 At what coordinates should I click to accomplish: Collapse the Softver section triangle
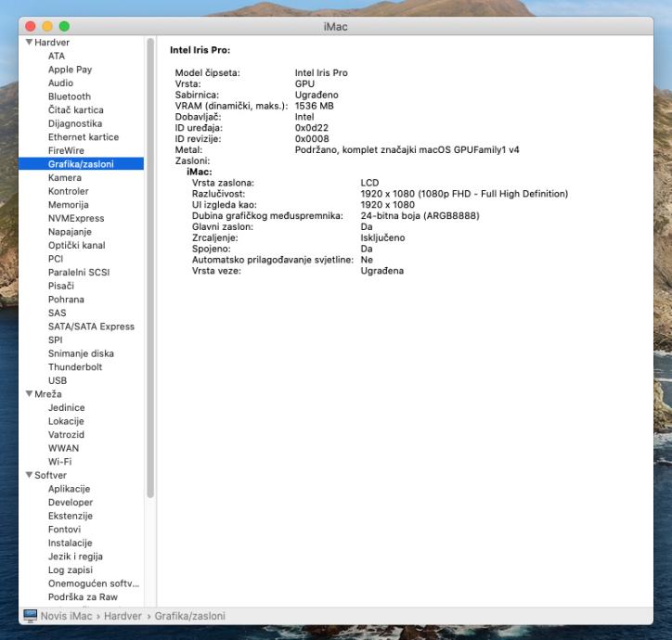click(x=29, y=475)
